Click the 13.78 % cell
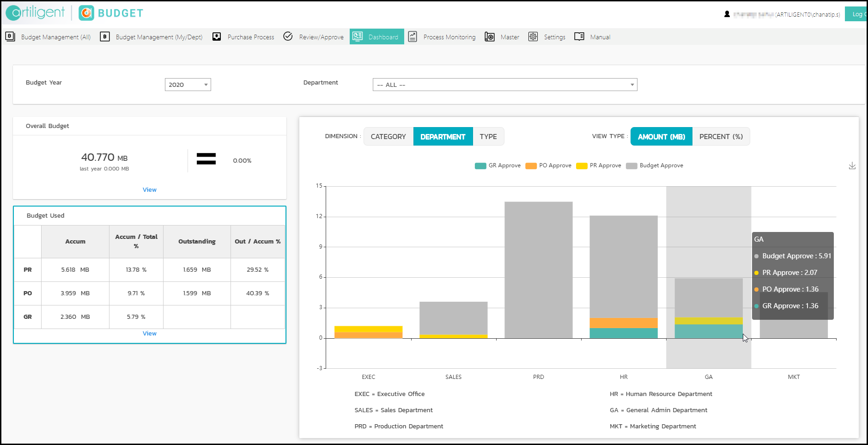This screenshot has height=445, width=868. 136,270
